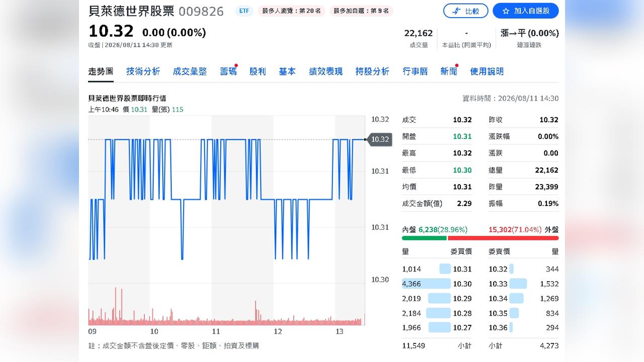This screenshot has height=362, width=644.
Task: Click 外盤 15,302 (71.04%) text
Action: [523, 229]
